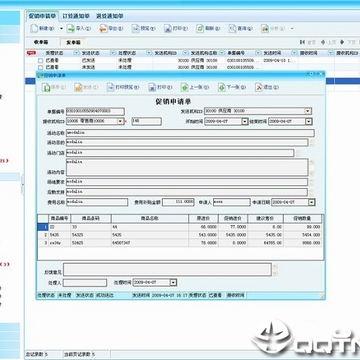Click the 费用补贴金额 field showing 111.0000
This screenshot has height=360, width=360.
tap(178, 202)
